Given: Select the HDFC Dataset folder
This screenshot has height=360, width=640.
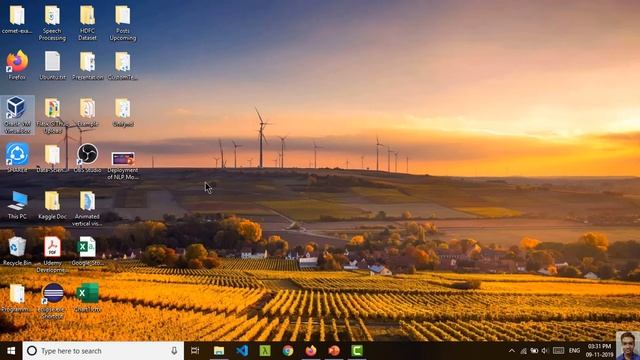Looking at the screenshot, I should click(x=87, y=23).
